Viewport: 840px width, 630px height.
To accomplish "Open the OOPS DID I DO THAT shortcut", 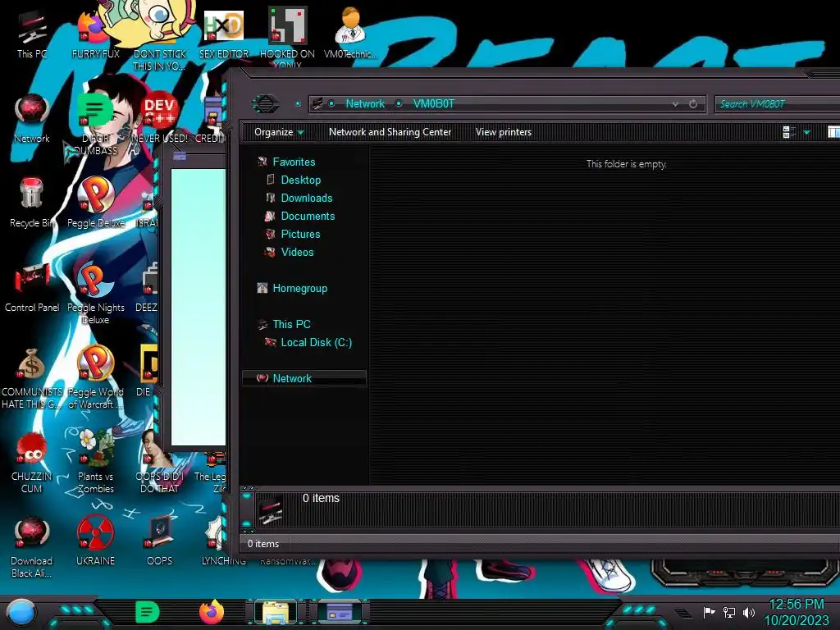I will click(159, 463).
